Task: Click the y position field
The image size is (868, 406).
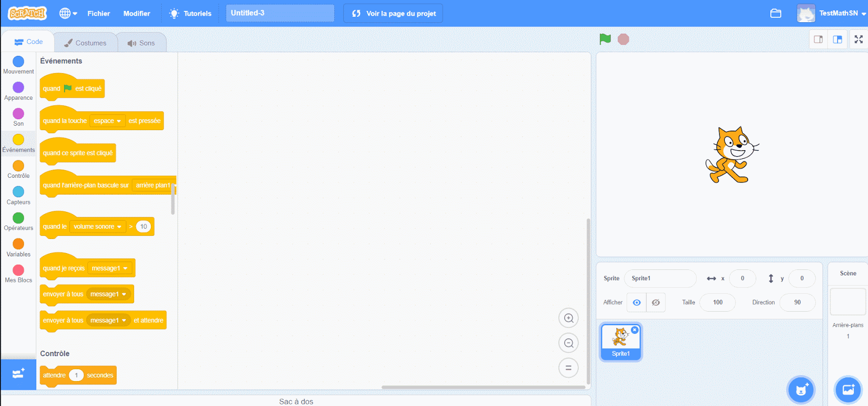Action: (x=802, y=279)
